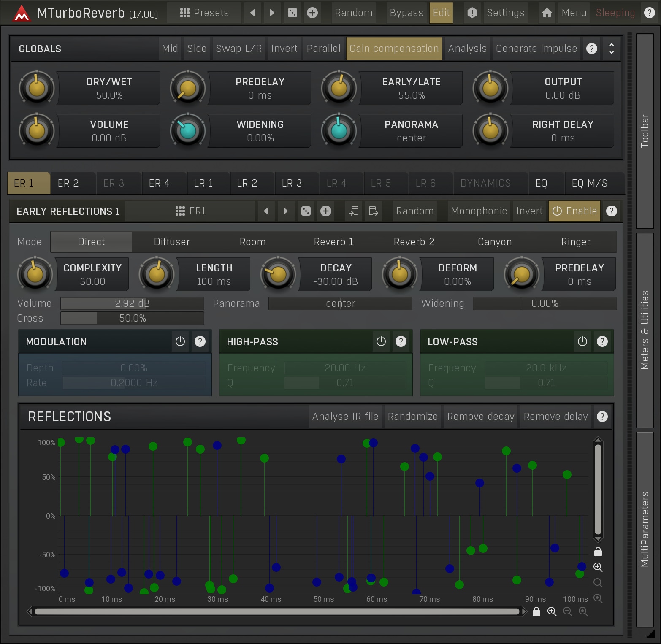Click the Cross slider bar

click(132, 318)
